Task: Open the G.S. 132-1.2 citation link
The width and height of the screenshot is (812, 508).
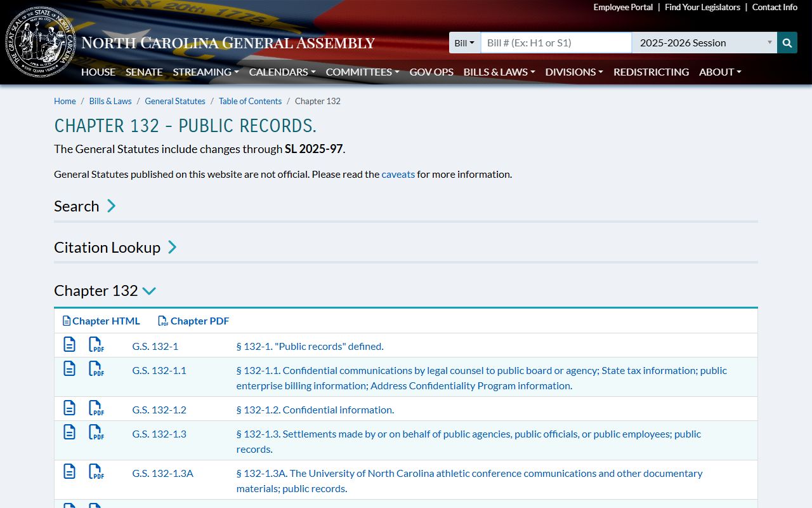Action: click(x=159, y=410)
